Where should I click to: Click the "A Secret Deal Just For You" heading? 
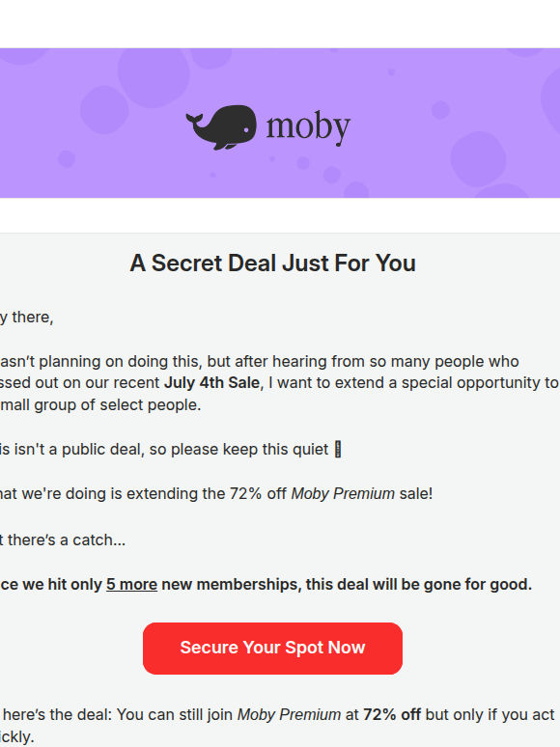(272, 263)
